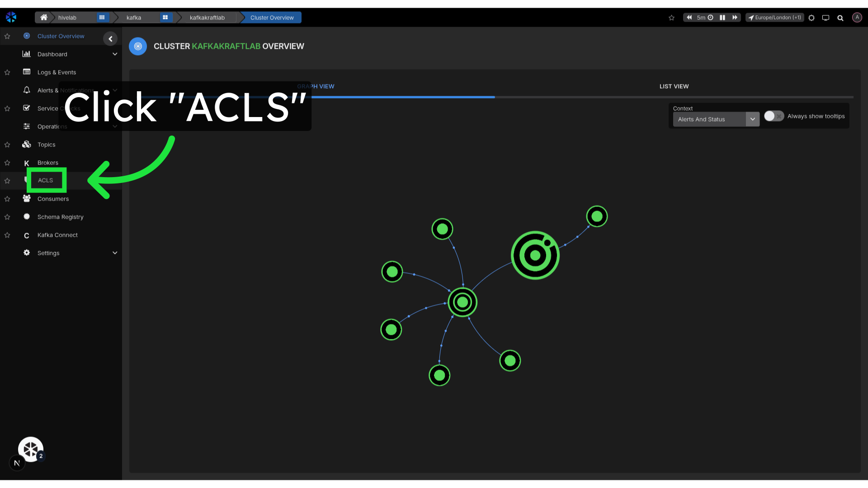Screen dimensions: 868x488
Task: Click the Logs & Events icon
Action: tap(27, 72)
